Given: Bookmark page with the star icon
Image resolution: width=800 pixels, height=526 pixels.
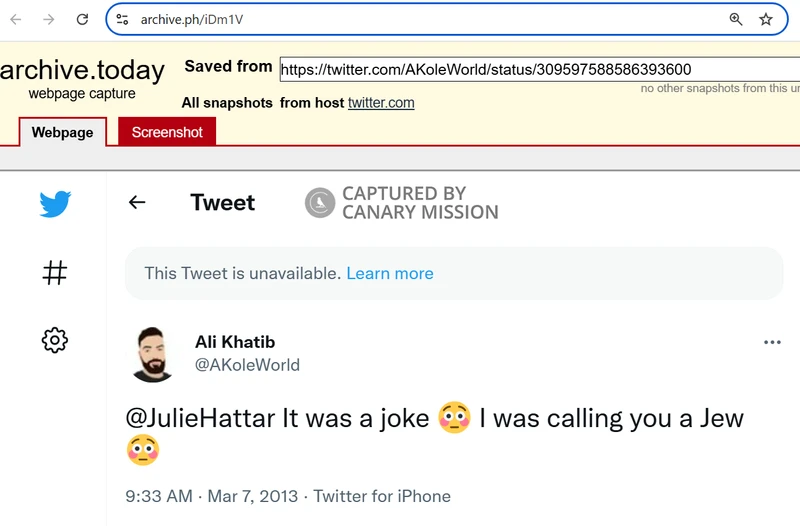Looking at the screenshot, I should coord(765,19).
